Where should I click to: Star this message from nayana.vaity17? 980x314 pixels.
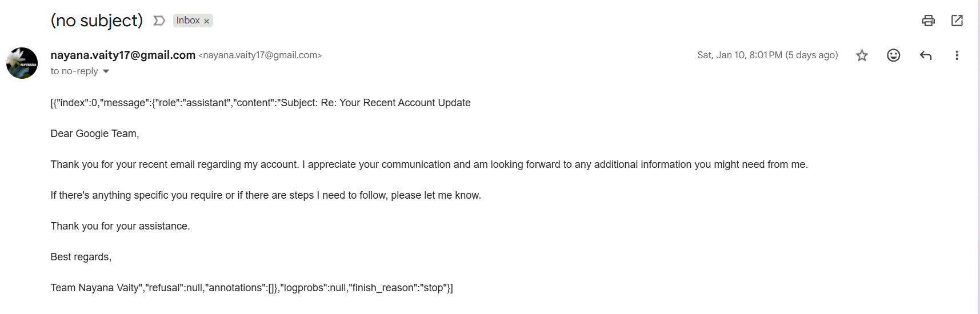point(862,55)
